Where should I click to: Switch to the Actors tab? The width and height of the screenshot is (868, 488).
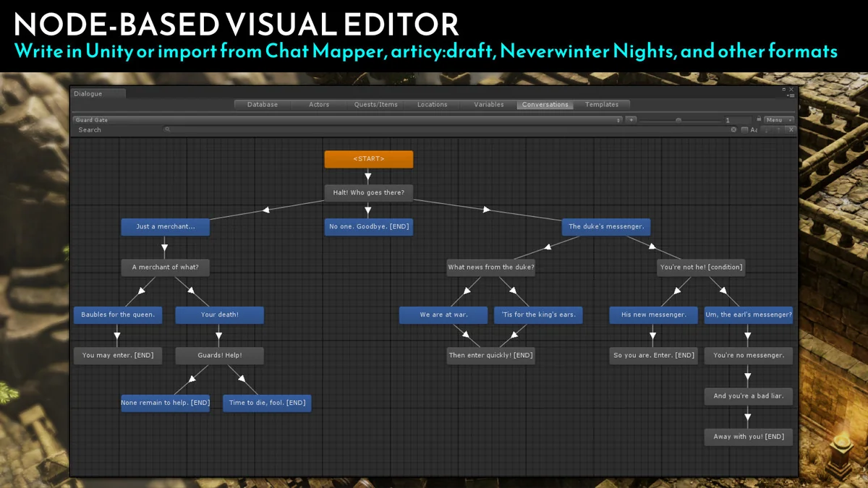coord(318,104)
